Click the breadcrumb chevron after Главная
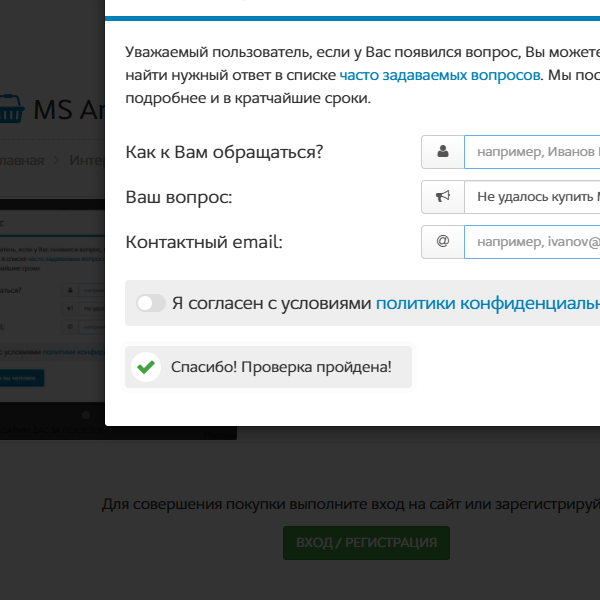Screen dimensions: 600x600 [57, 160]
